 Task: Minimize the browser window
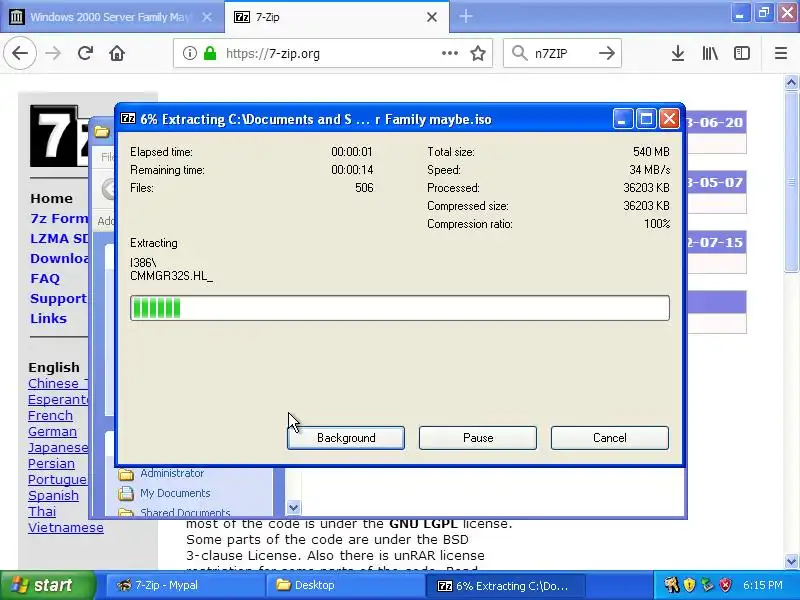tap(739, 14)
